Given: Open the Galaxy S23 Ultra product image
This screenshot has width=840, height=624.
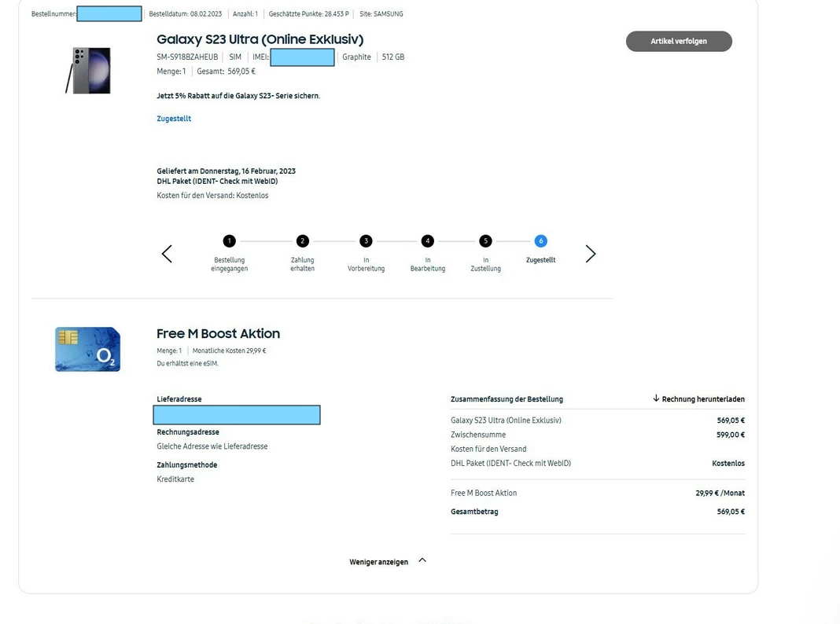Looking at the screenshot, I should tap(88, 70).
